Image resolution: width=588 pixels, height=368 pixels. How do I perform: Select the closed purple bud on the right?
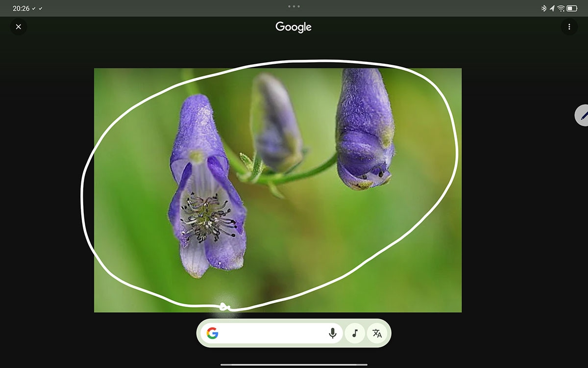(x=365, y=130)
